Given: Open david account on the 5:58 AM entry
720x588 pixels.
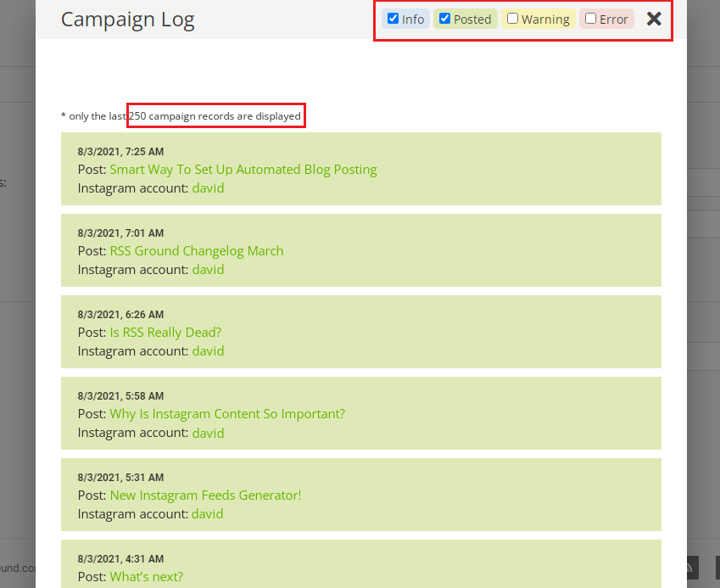Looking at the screenshot, I should (208, 433).
